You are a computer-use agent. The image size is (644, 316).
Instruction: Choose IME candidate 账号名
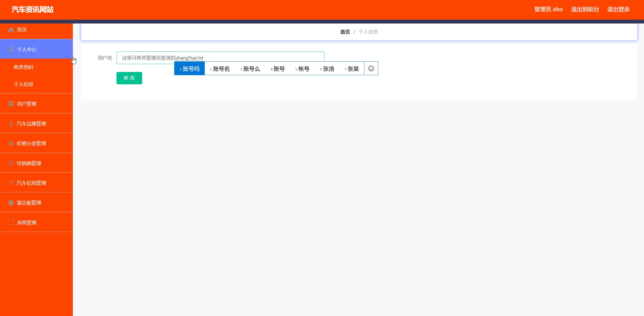click(x=220, y=69)
